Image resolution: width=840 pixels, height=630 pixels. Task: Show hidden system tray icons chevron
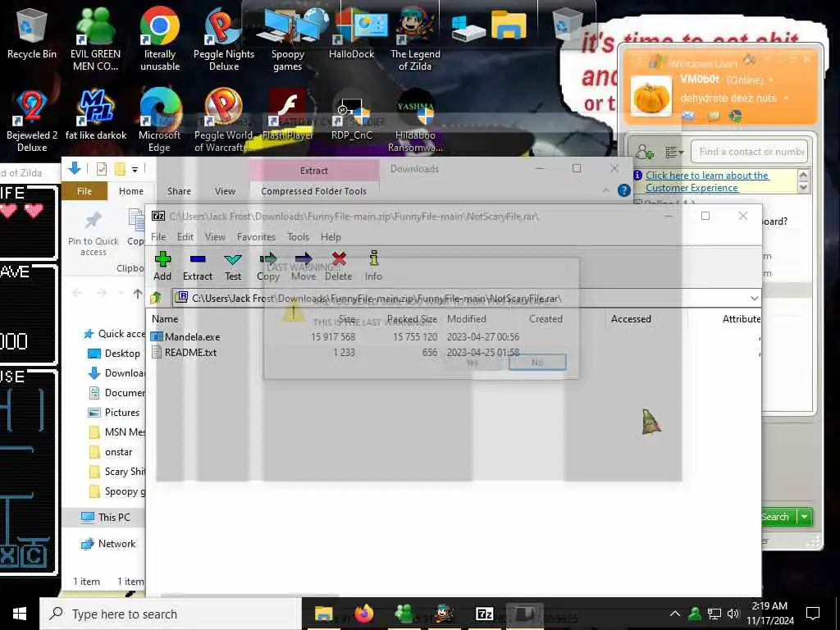pos(675,614)
